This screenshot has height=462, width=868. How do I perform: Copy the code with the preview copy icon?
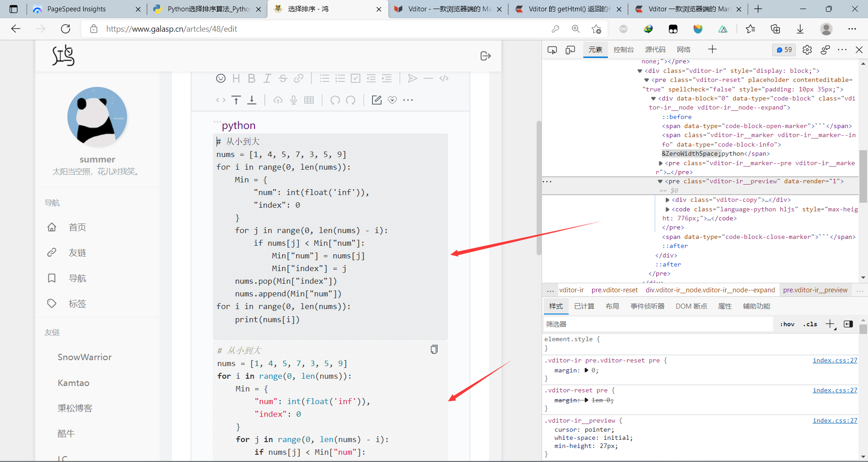pos(434,349)
